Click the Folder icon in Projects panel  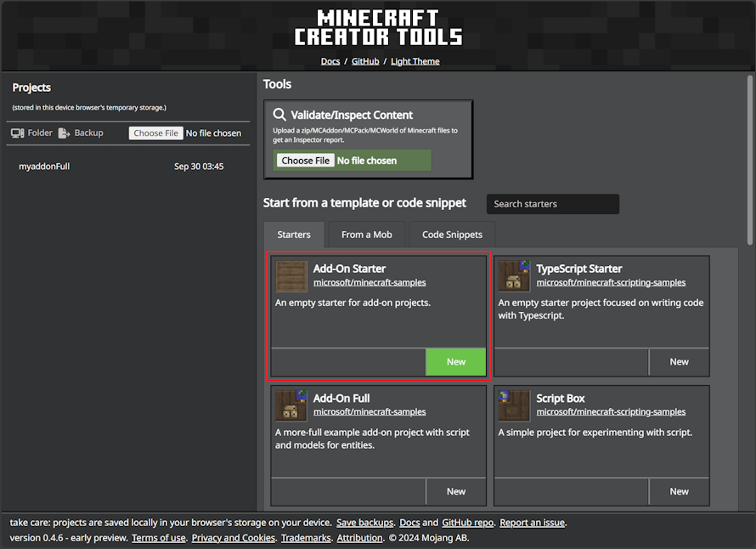coord(19,132)
